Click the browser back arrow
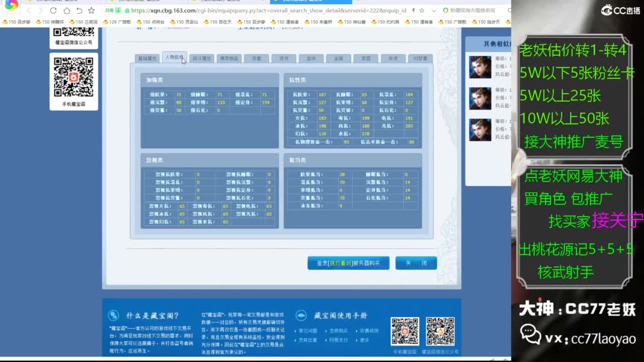Viewport: 644px width, 362px height. [x=29, y=10]
